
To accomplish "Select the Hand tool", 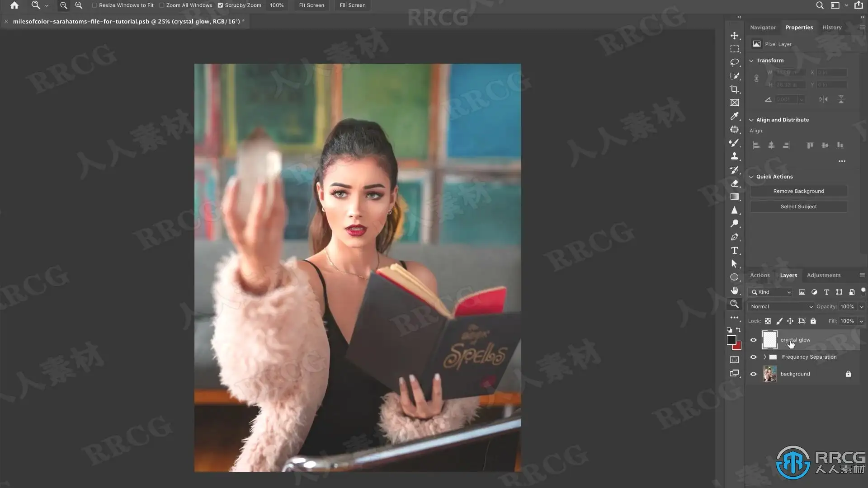I will [x=734, y=291].
